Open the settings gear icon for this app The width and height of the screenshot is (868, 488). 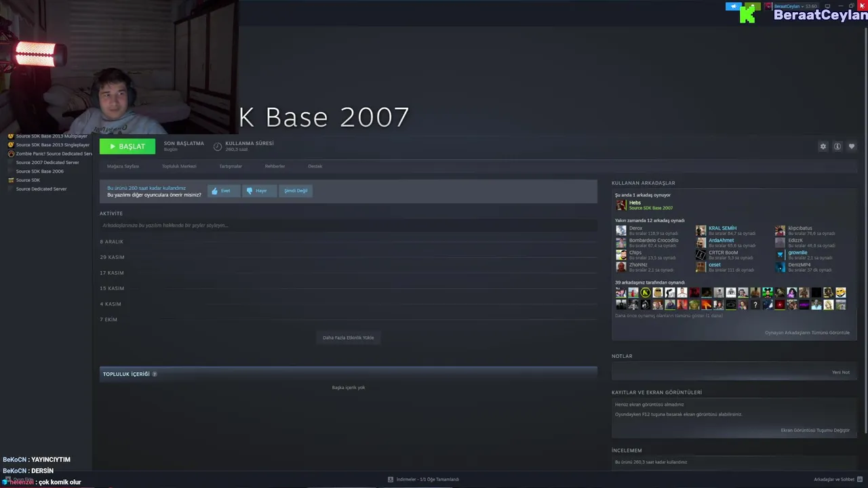point(823,146)
